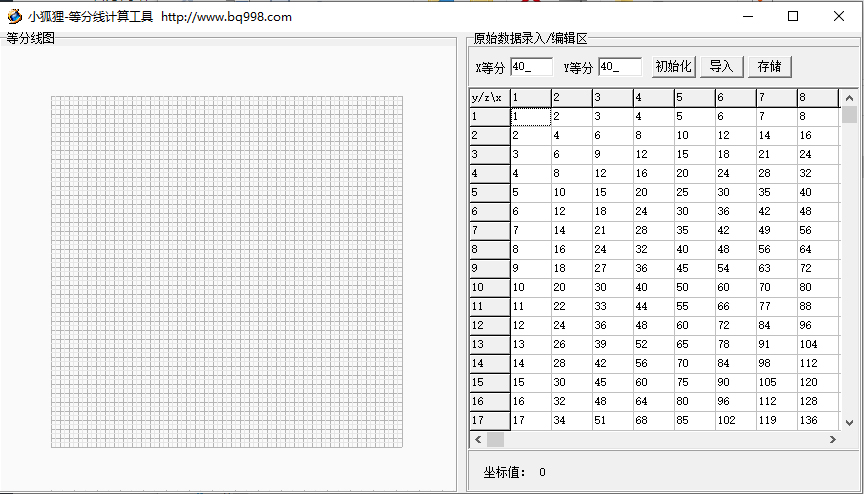Click the table horizontal scroll left arrow
This screenshot has height=494, width=864.
point(478,439)
